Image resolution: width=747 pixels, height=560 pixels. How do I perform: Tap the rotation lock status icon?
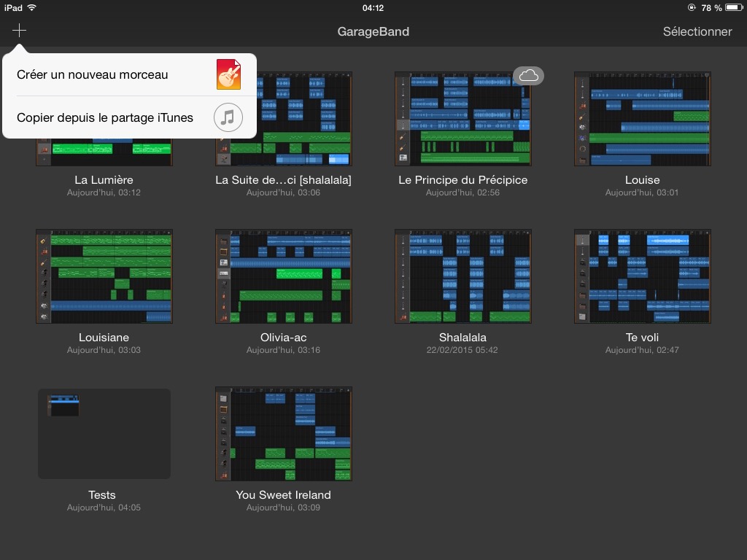click(692, 7)
